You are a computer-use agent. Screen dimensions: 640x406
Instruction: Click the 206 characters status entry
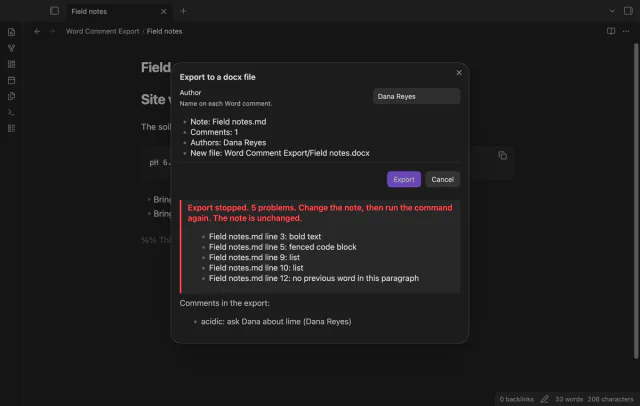click(610, 399)
